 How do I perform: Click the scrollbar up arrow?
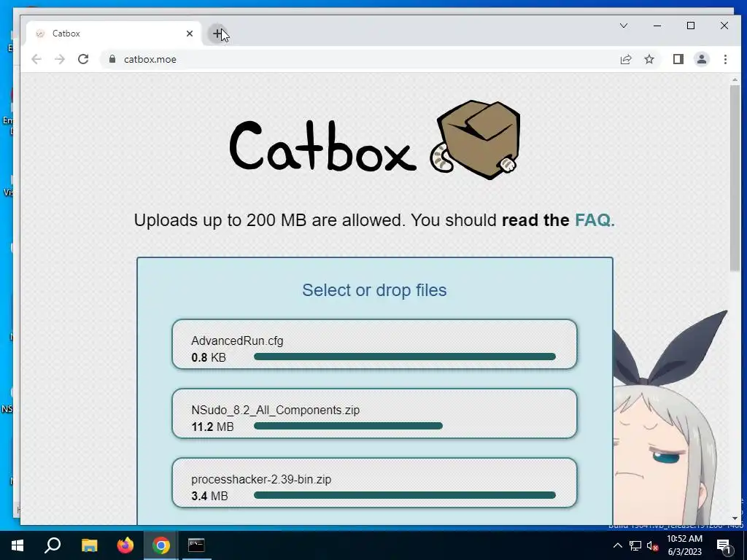(x=735, y=79)
